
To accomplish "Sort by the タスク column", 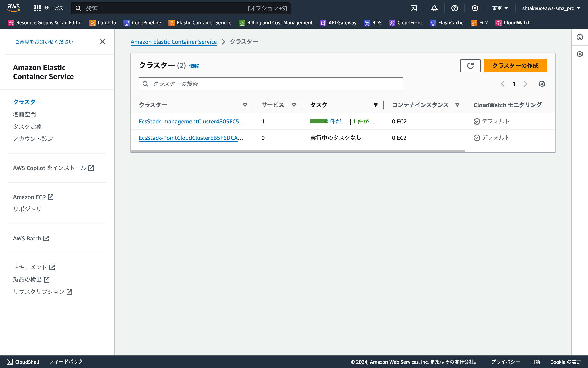I will pos(376,105).
